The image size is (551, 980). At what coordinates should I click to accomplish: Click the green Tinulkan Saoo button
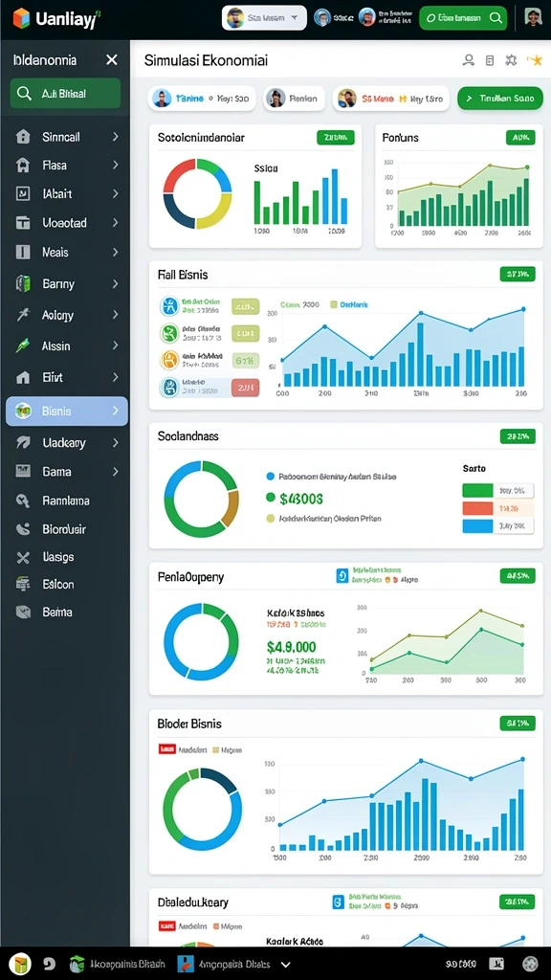tap(500, 99)
